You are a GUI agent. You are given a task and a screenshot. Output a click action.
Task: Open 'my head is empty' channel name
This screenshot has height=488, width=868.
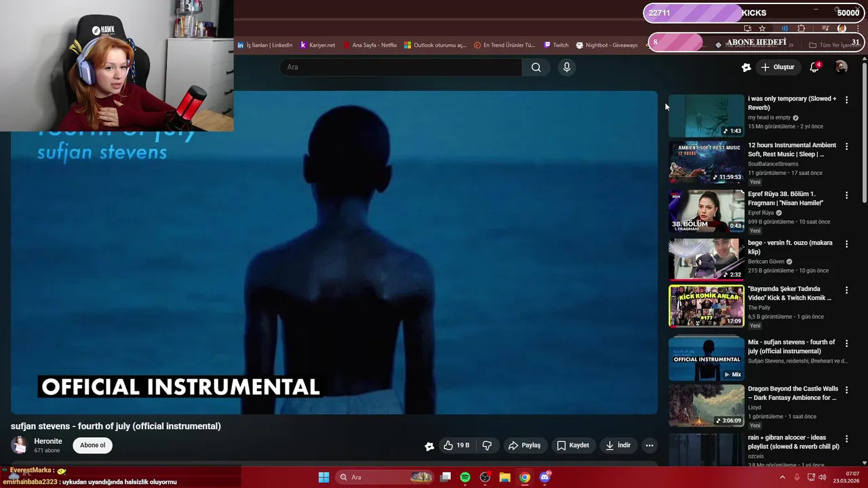(x=769, y=118)
